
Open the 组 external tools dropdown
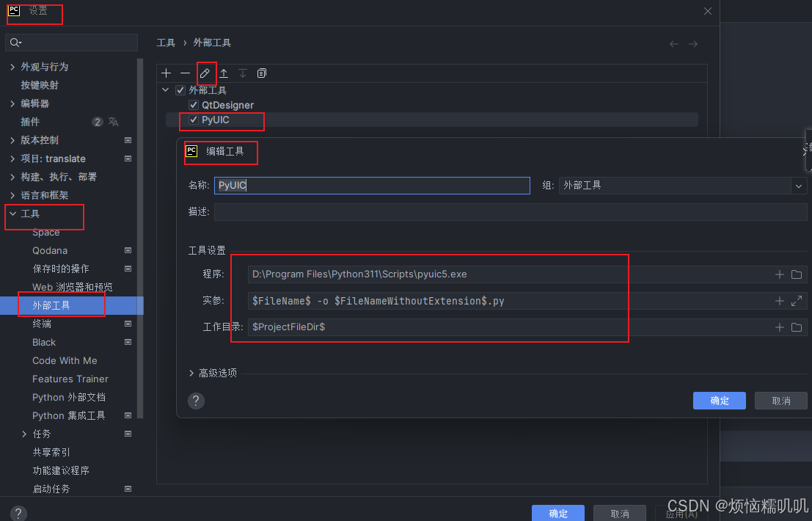[x=798, y=186]
